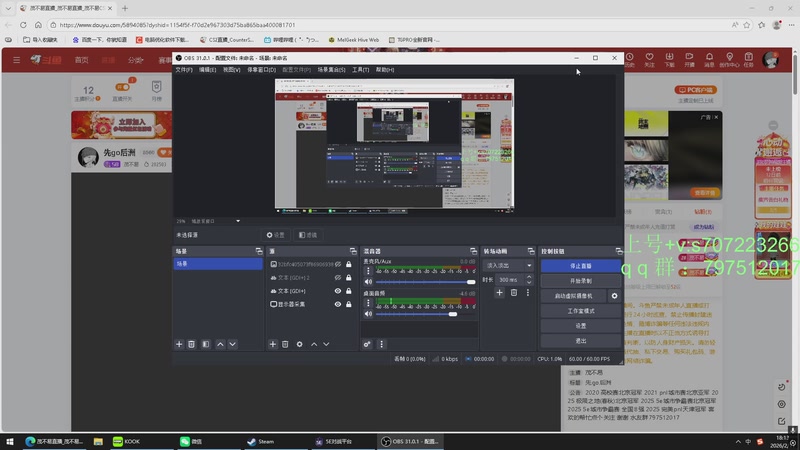This screenshot has width=800, height=450.
Task: Unlock the 文本 (GDI+) 2 source
Action: 348,278
